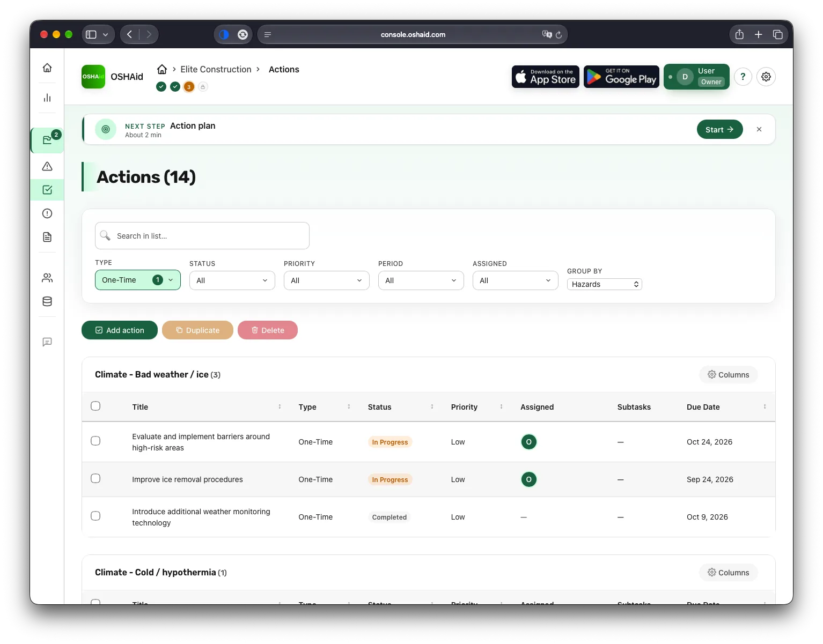Open the settings gear icon in header
This screenshot has width=823, height=644.
(x=766, y=77)
